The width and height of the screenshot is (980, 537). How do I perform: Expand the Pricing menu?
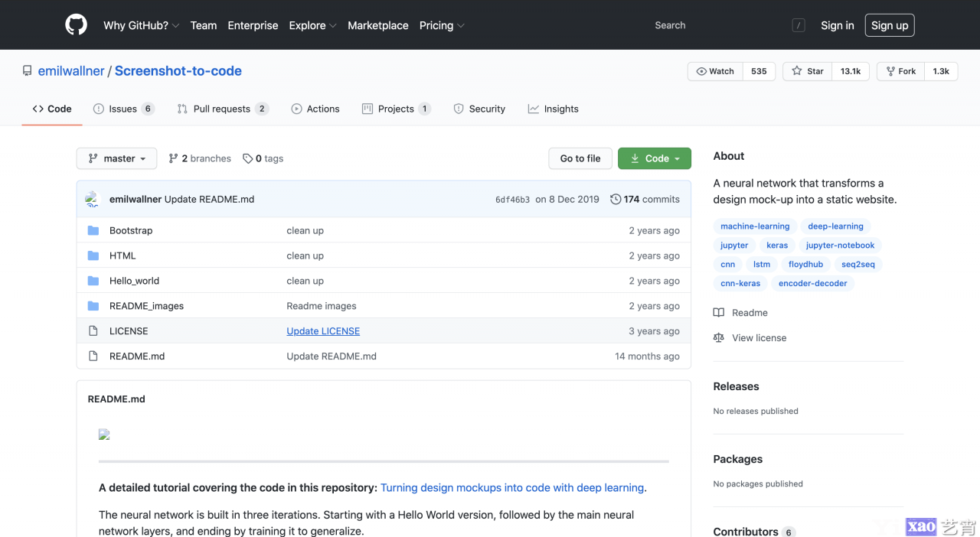pyautogui.click(x=442, y=25)
